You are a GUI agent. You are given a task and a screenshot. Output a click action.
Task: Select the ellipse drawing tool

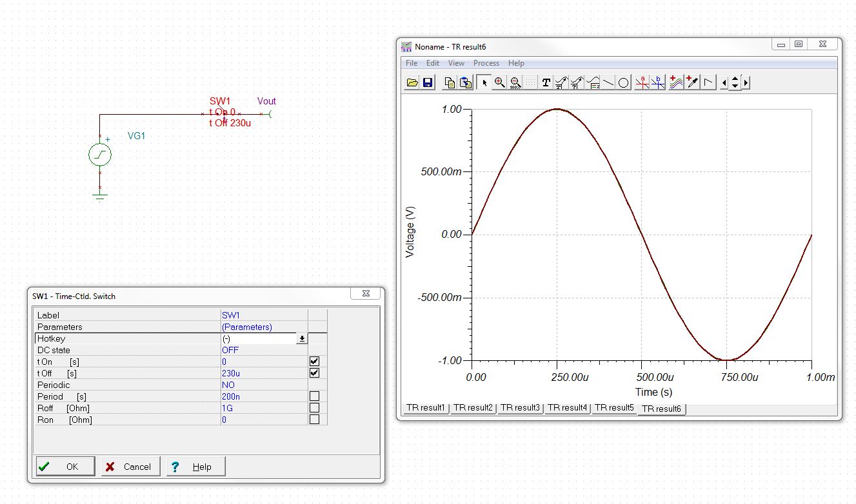click(623, 82)
